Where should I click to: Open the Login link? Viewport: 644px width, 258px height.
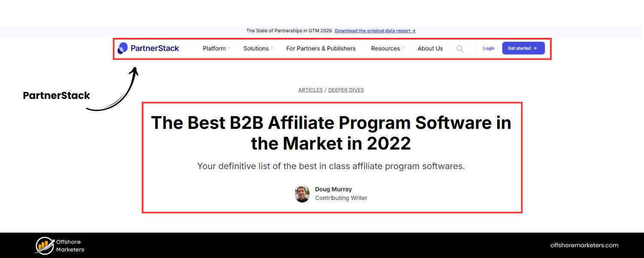489,48
